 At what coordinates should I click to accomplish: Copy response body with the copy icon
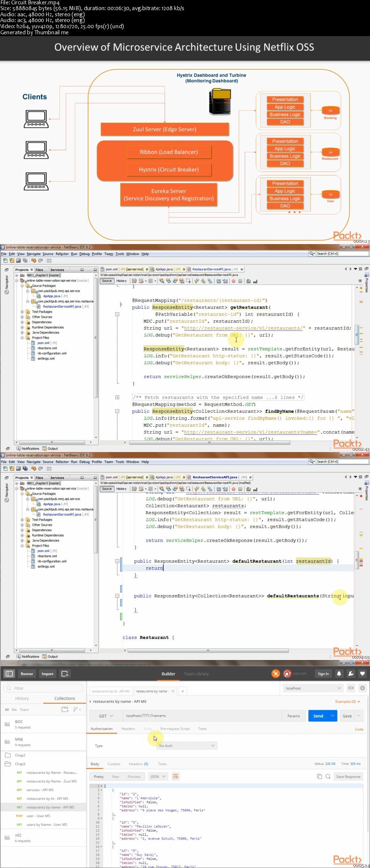coord(319,777)
